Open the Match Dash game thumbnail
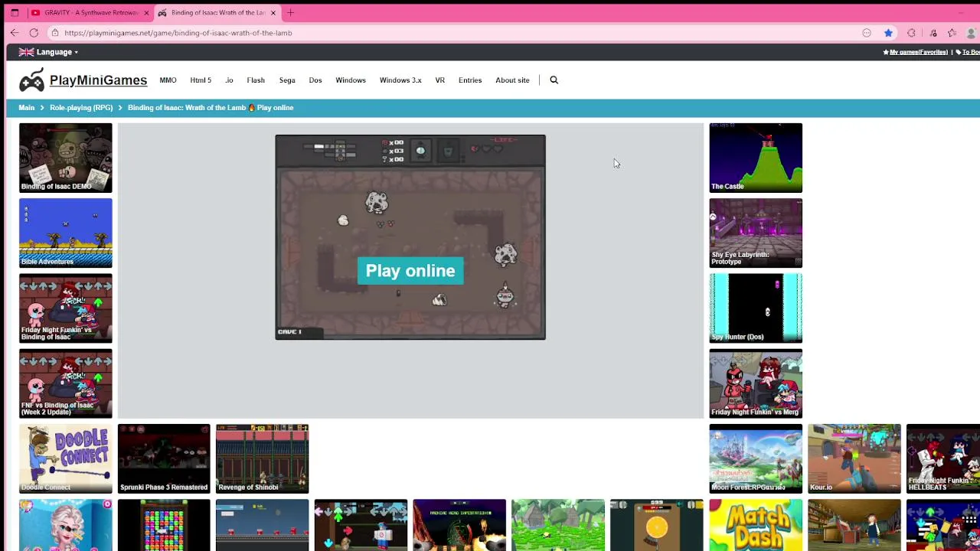 (756, 525)
